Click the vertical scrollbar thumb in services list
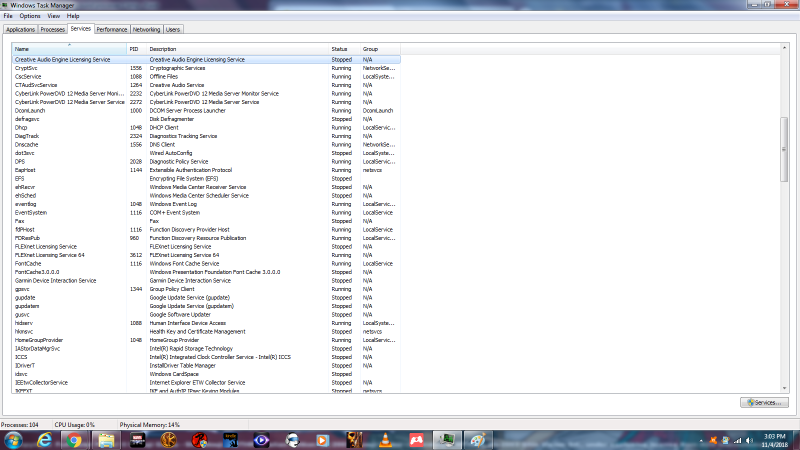This screenshot has width=800, height=450. 784,149
